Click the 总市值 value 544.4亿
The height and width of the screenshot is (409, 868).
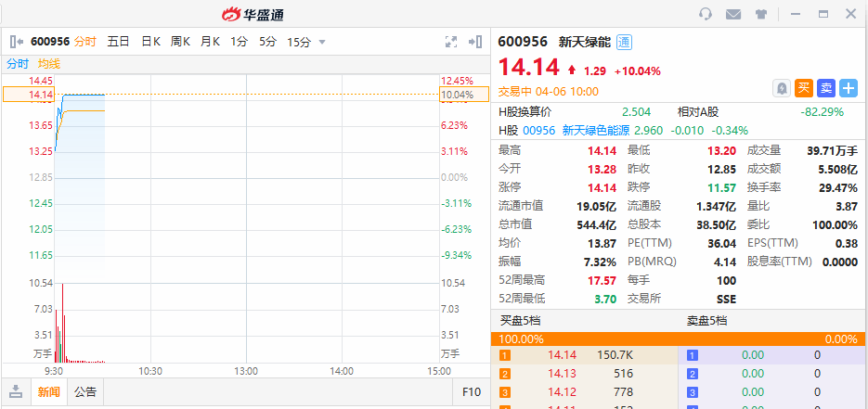[596, 225]
